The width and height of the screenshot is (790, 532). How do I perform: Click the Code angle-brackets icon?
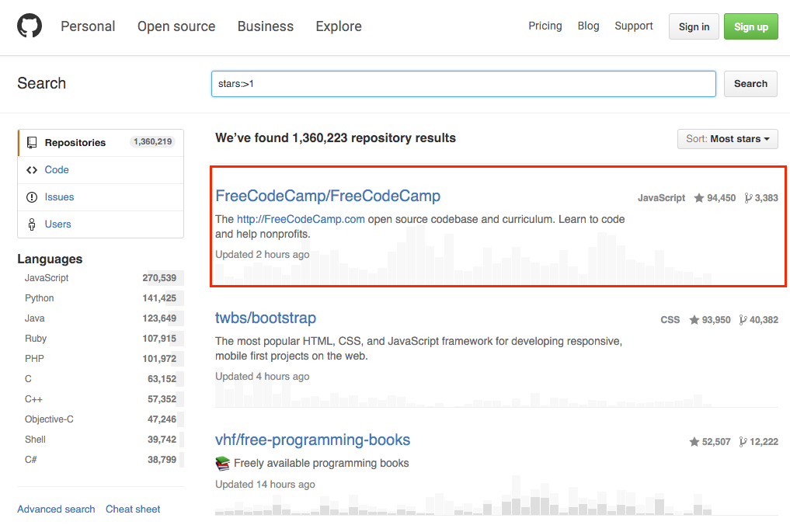31,169
